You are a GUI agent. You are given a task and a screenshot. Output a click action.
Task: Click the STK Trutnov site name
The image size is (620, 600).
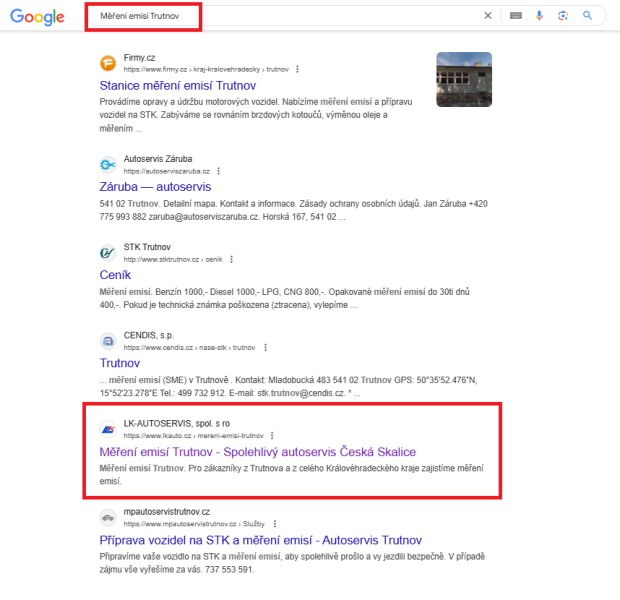tap(147, 247)
